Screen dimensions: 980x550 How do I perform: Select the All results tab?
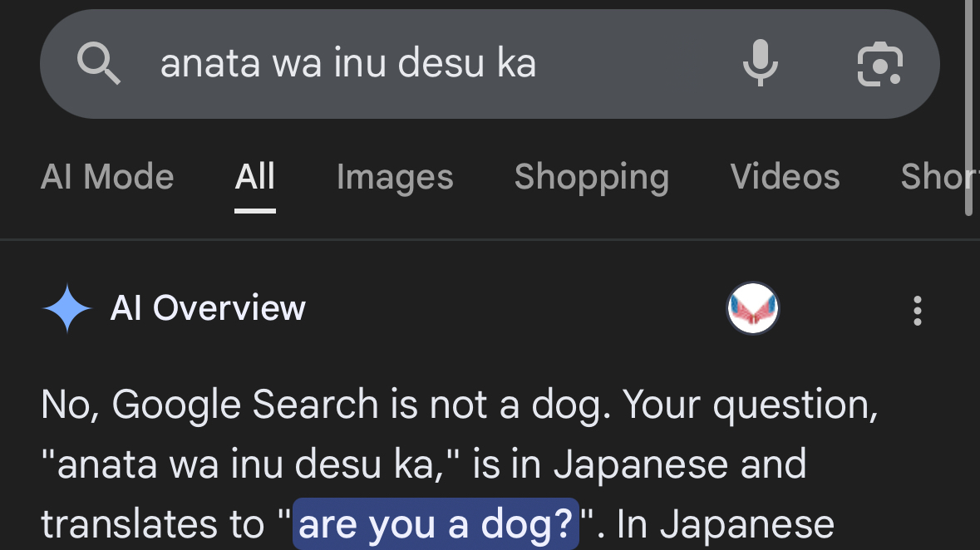tap(254, 177)
